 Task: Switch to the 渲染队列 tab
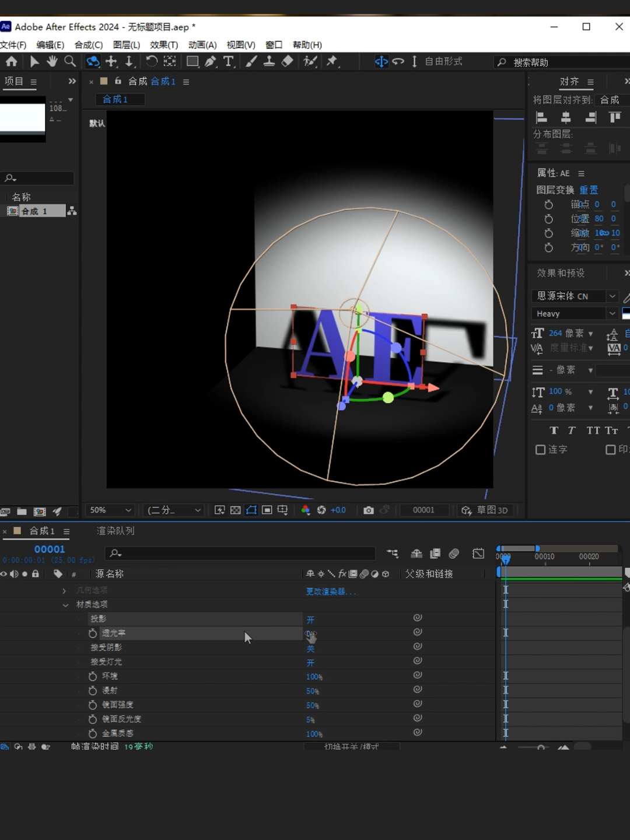click(x=116, y=531)
